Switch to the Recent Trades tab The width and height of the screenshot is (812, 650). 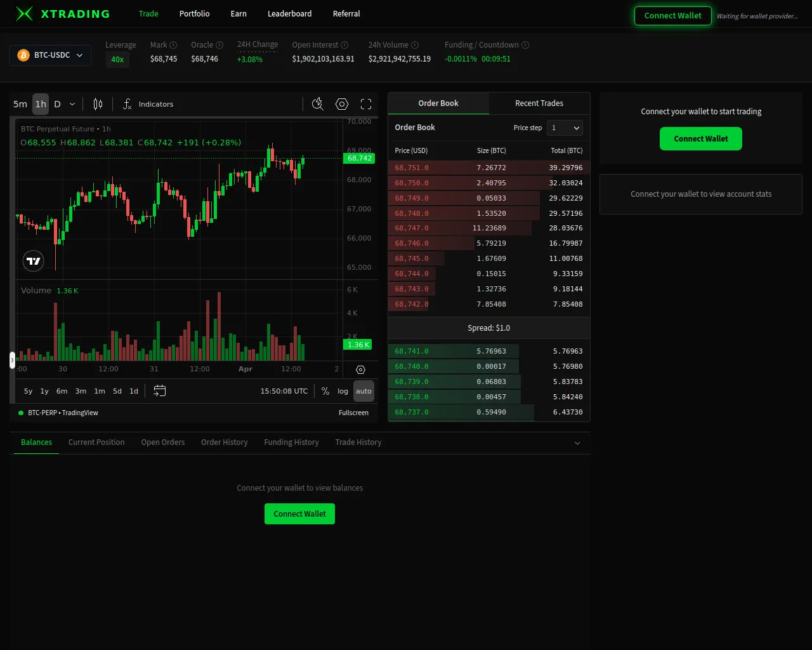click(x=539, y=103)
